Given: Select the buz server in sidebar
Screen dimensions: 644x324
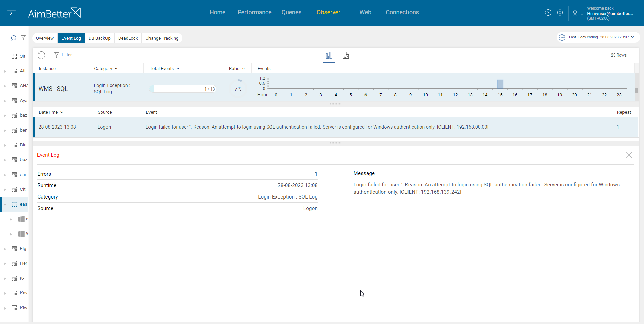Looking at the screenshot, I should 19,160.
